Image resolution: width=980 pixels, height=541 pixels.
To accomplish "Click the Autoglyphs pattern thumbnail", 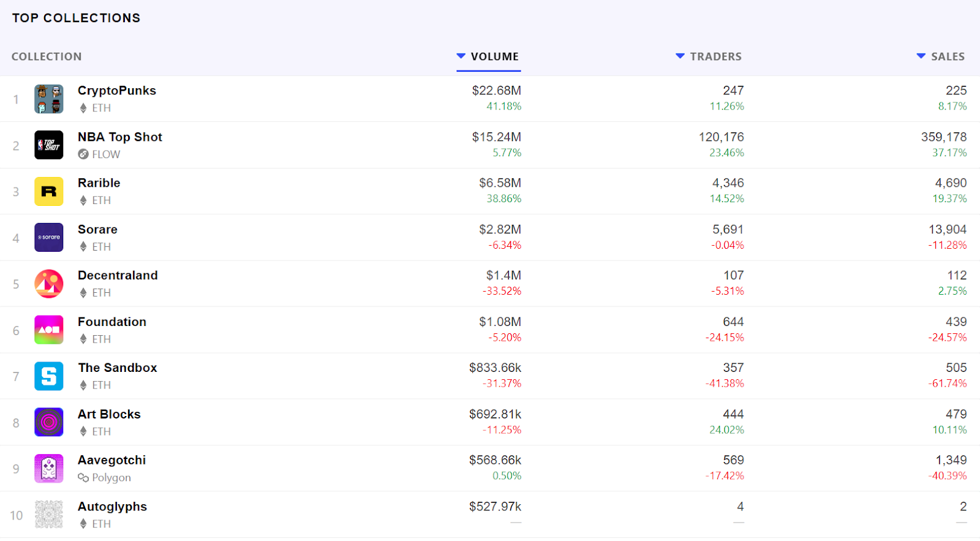I will point(49,515).
